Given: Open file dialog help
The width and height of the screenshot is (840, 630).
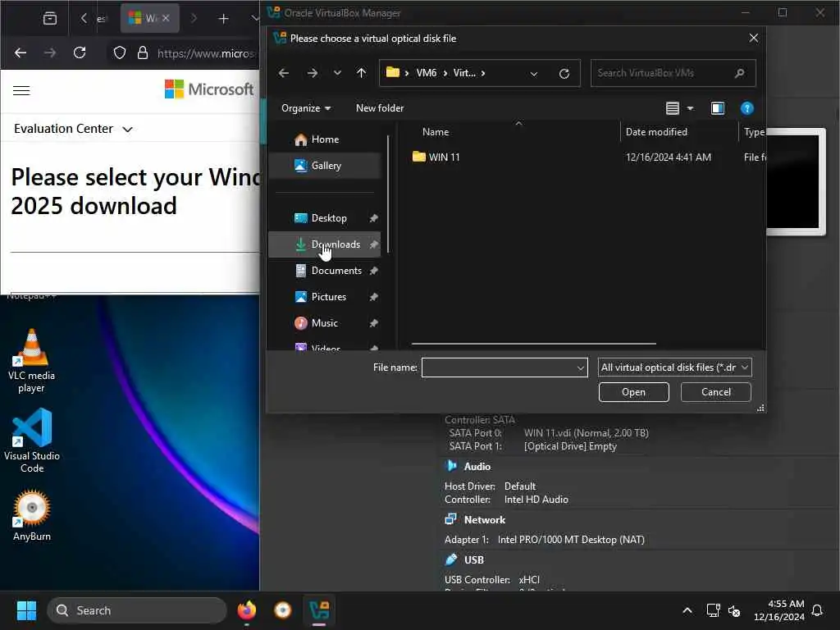Looking at the screenshot, I should point(747,109).
